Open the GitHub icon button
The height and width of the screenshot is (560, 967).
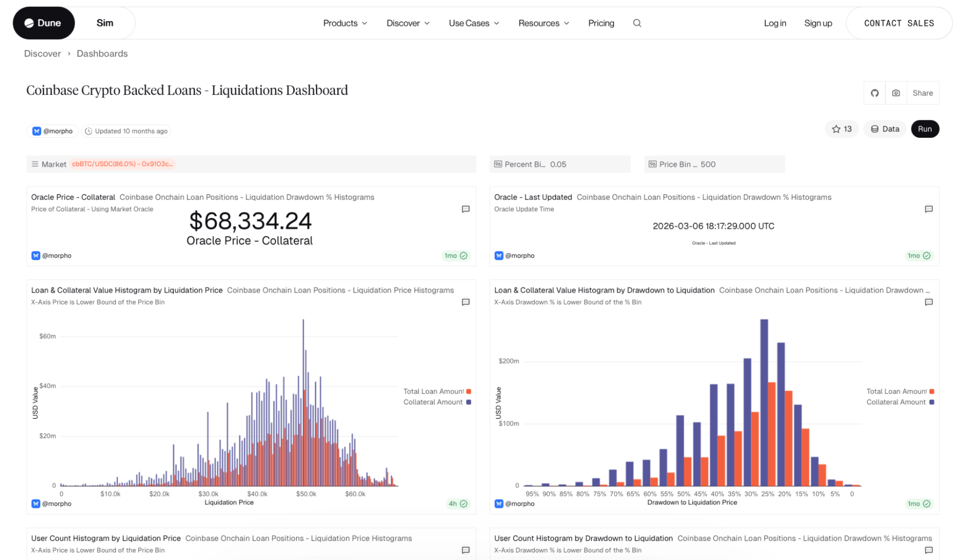coord(874,93)
